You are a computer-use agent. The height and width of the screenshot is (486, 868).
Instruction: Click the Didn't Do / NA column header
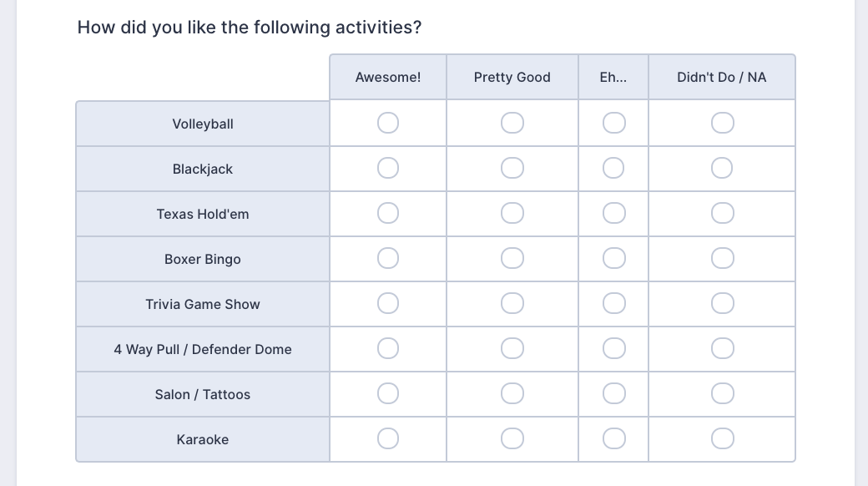point(721,78)
